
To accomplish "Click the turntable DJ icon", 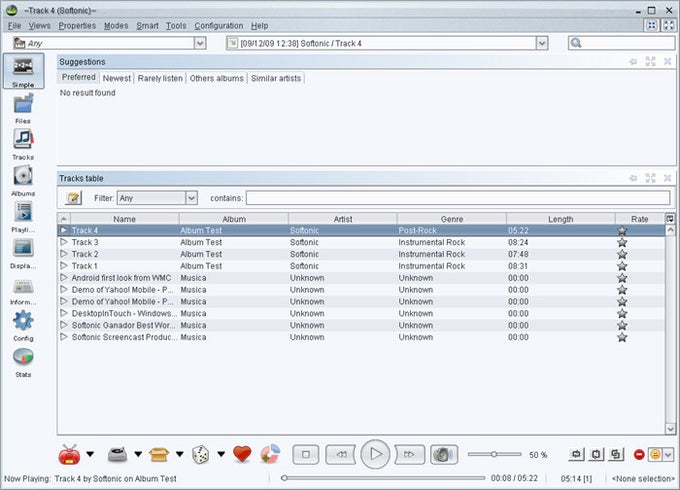I will tap(117, 454).
